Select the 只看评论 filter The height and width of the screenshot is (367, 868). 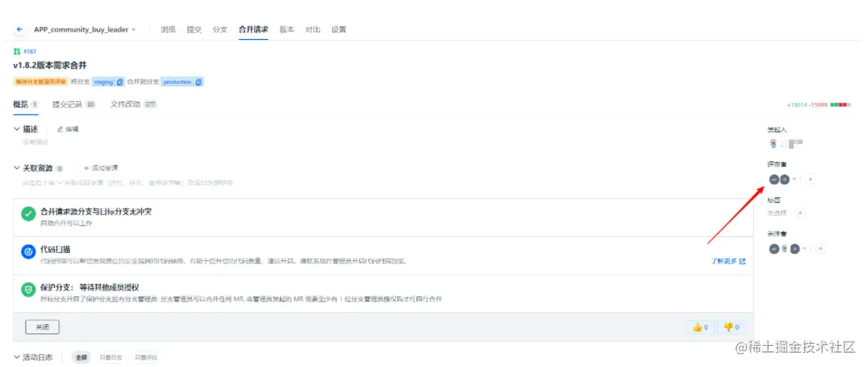[146, 357]
